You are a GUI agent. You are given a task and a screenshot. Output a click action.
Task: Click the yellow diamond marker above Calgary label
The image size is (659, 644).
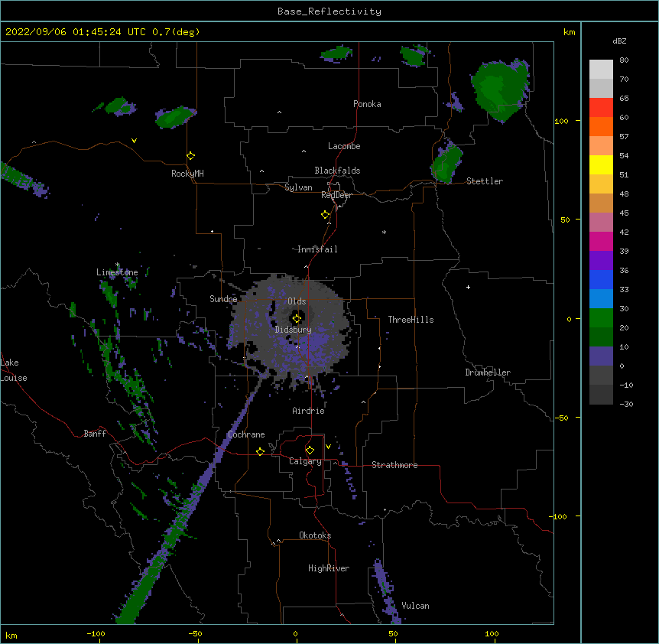(310, 450)
